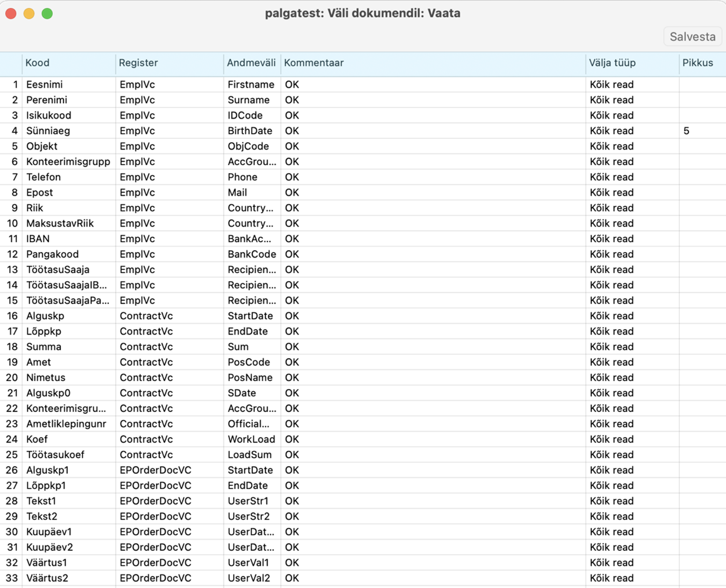Screen dimensions: 726x588
Task: Click the Tekst1 code cell
Action: point(69,501)
